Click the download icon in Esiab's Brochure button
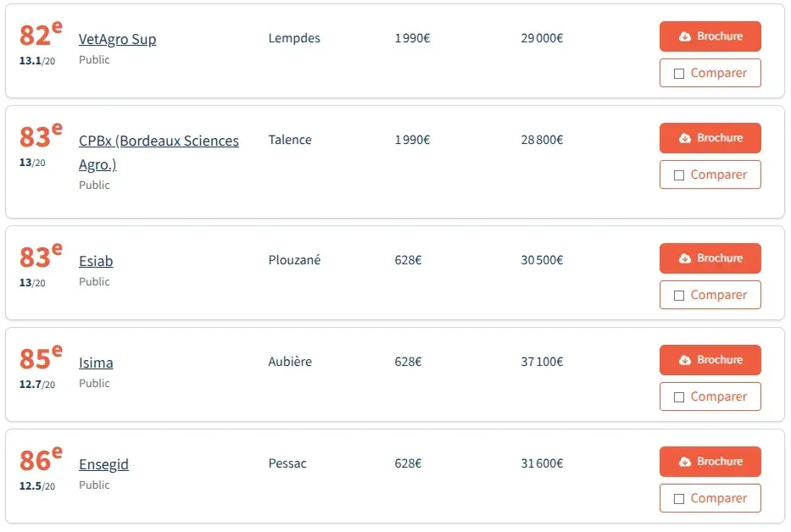This screenshot has height=532, width=791. click(x=685, y=259)
